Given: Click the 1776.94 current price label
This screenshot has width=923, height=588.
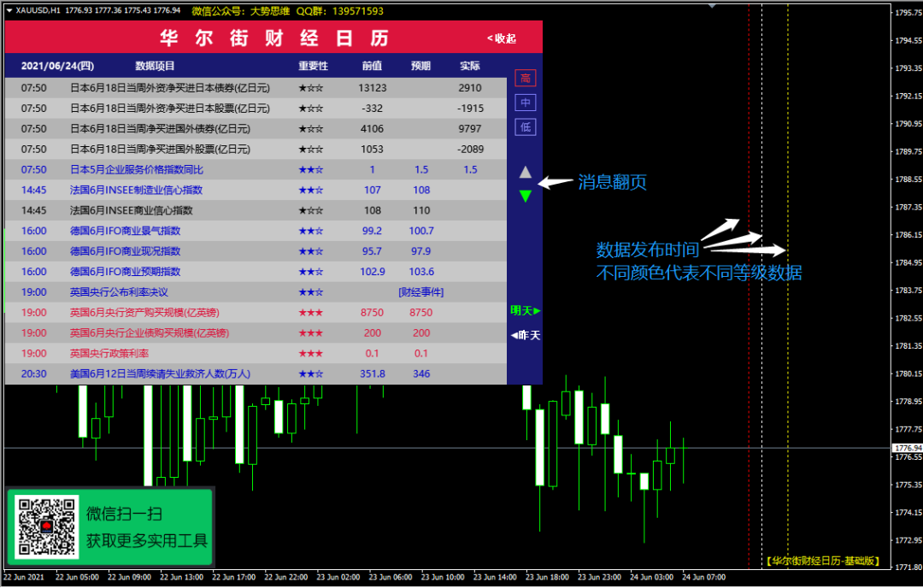Looking at the screenshot, I should point(907,448).
